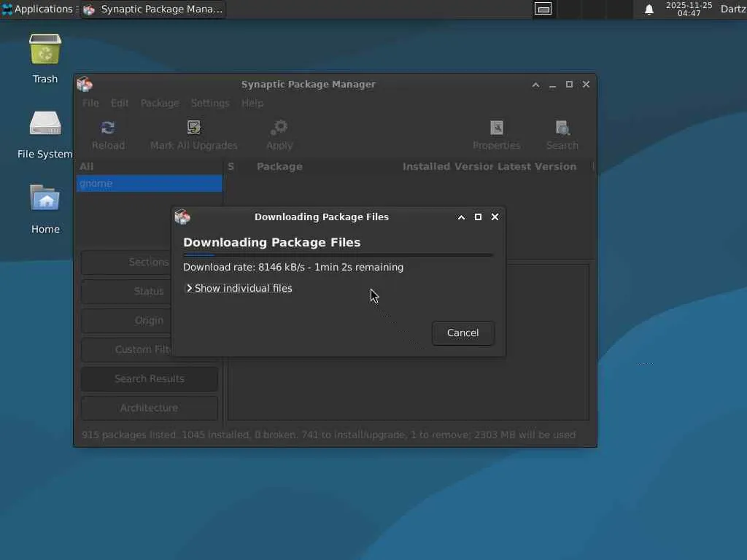Click the Status filter button

(x=126, y=291)
